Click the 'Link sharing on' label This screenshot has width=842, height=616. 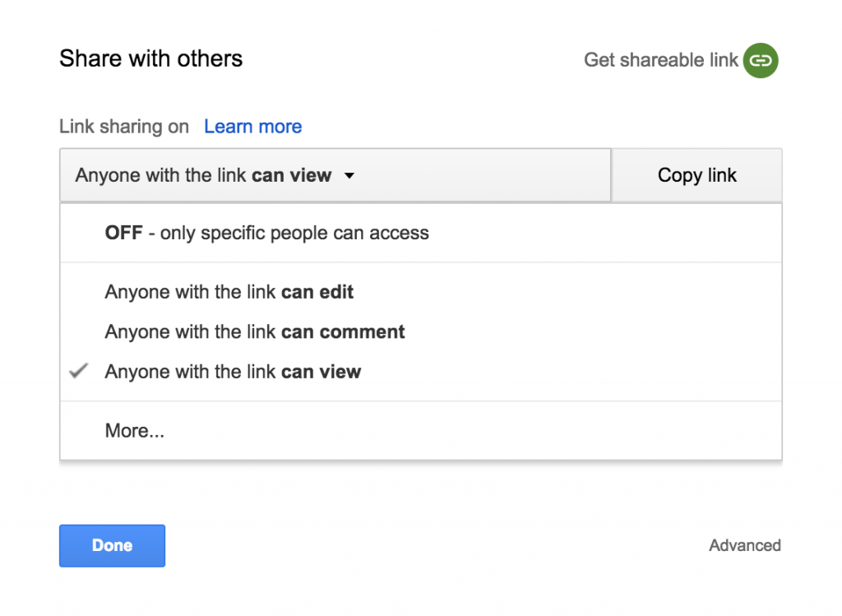click(124, 127)
